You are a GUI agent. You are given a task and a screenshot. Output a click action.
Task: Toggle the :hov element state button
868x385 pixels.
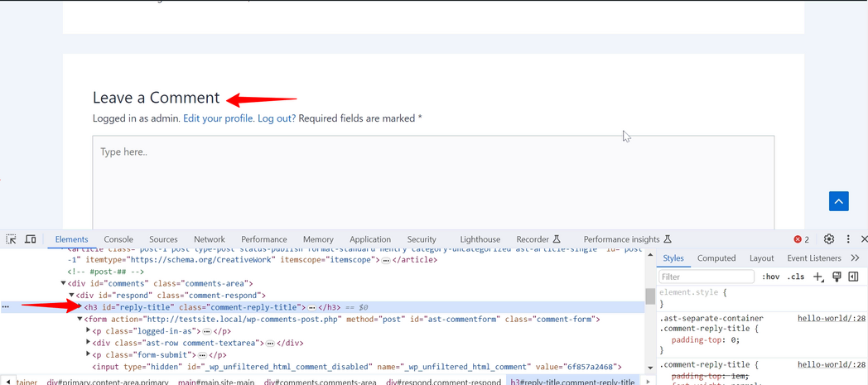[x=770, y=277]
